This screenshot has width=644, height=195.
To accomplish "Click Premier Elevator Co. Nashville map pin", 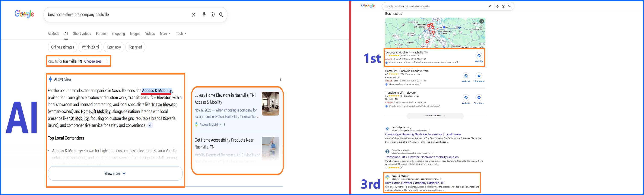I will point(433,32).
